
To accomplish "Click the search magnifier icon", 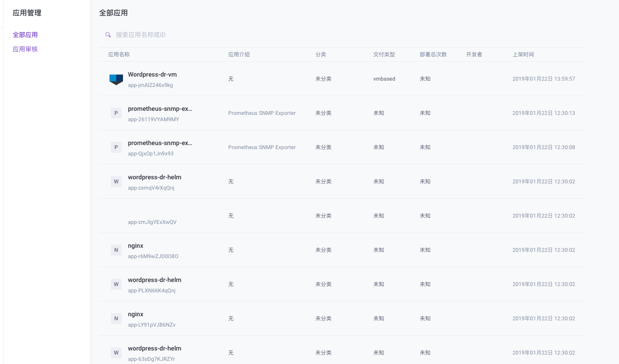I will pyautogui.click(x=108, y=35).
